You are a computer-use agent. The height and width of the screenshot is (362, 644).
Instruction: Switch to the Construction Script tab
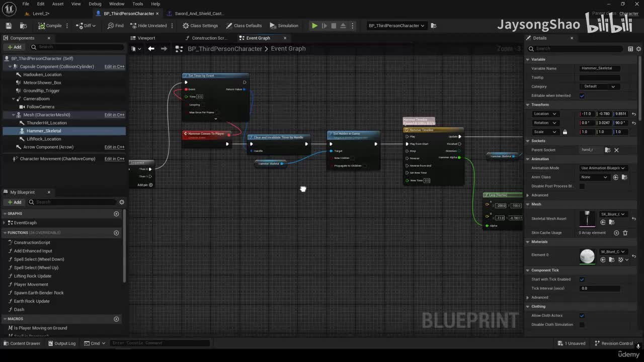(209, 38)
